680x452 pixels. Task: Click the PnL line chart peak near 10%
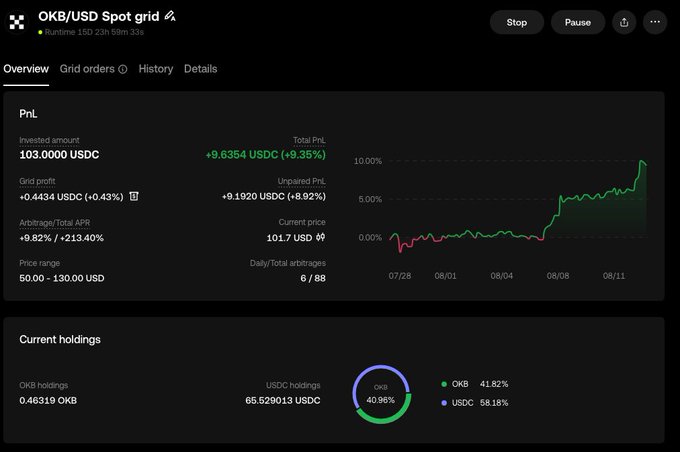[x=641, y=162]
